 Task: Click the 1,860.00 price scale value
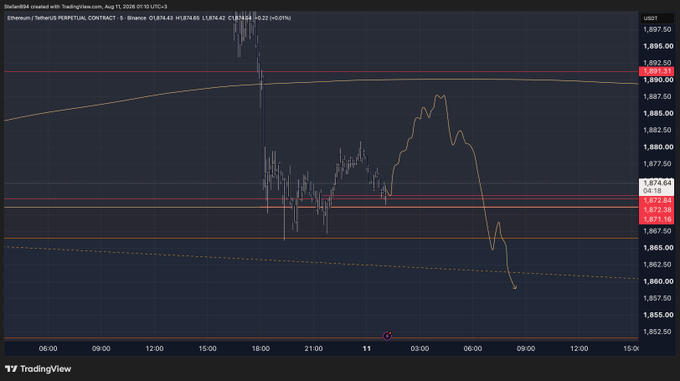[658, 282]
